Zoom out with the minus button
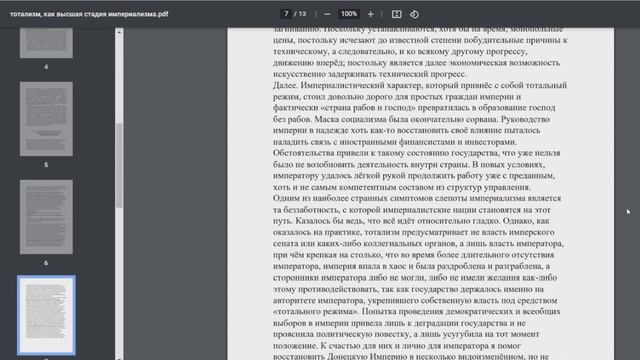The width and height of the screenshot is (640, 360). tap(327, 14)
